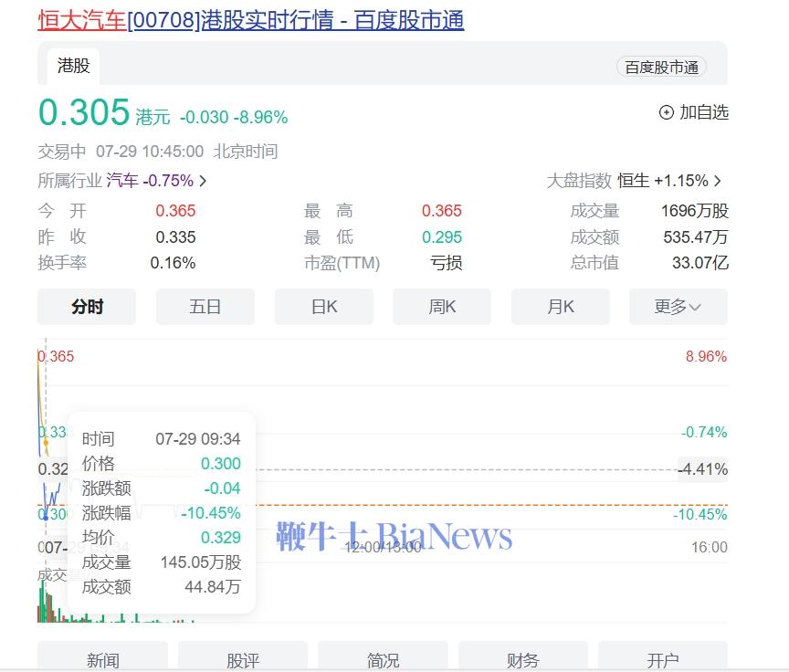Open the 新闻 tab

pyautogui.click(x=102, y=656)
